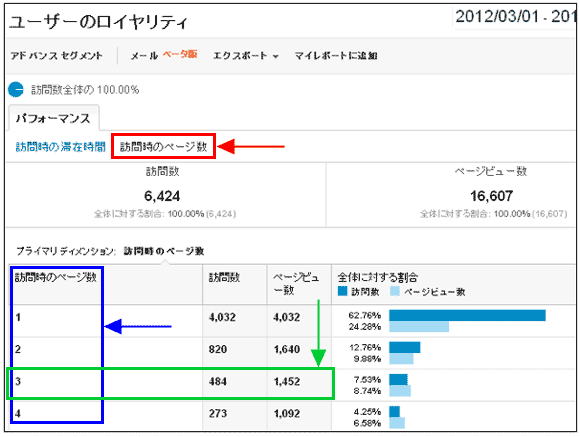Select the 訪問時のページ数 tab
Screen dimensions: 580x437
163,147
